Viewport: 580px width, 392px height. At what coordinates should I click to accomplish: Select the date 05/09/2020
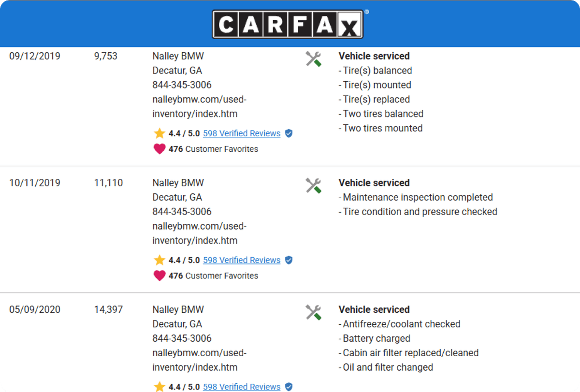tap(35, 309)
